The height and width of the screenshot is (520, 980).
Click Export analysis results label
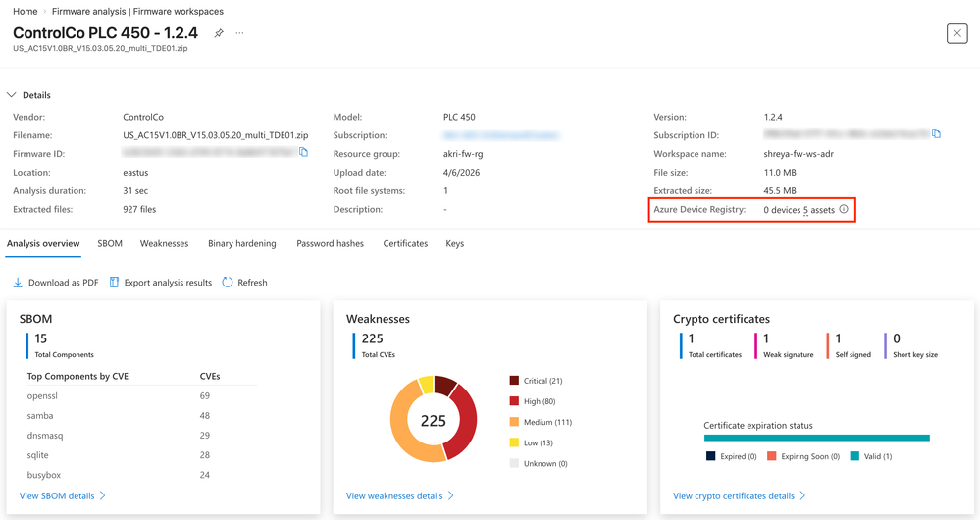[168, 283]
